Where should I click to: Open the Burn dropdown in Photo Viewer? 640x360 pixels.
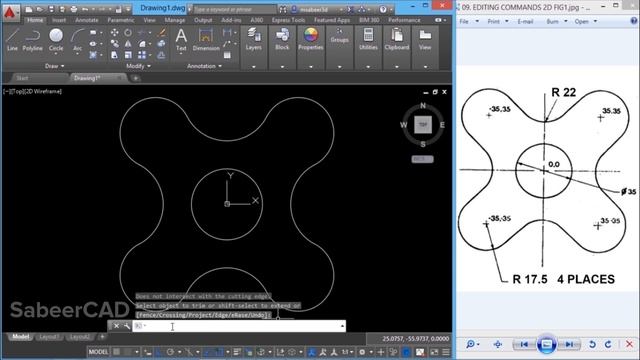pyautogui.click(x=557, y=21)
